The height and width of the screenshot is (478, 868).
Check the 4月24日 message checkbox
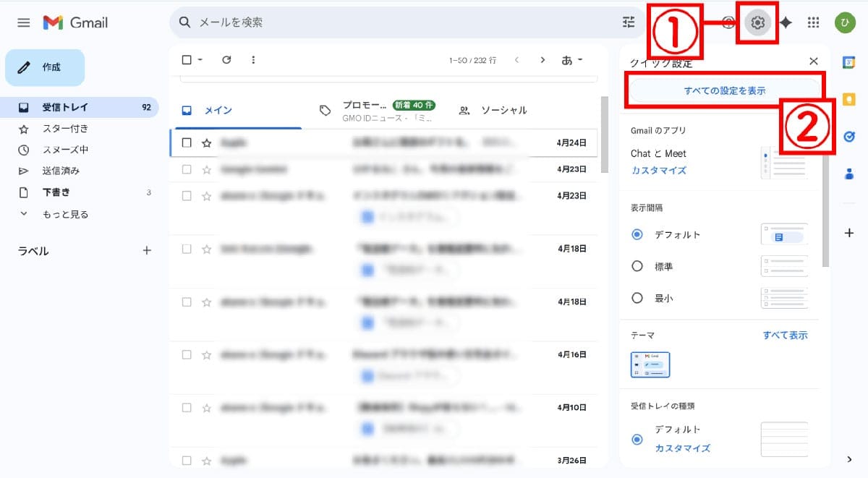[187, 143]
